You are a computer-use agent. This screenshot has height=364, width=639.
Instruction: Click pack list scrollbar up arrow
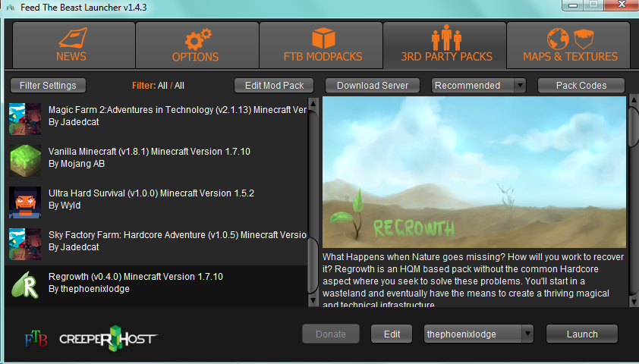tap(313, 104)
